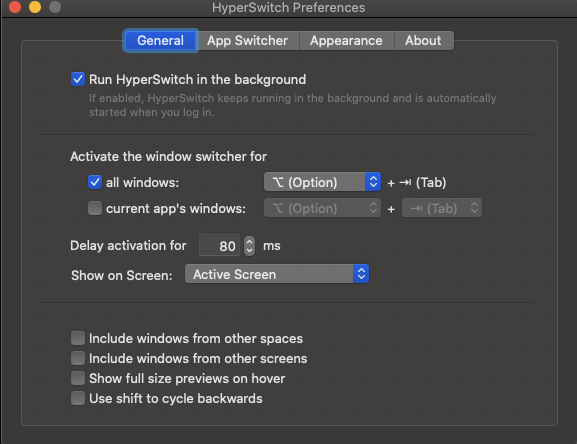Check Use shift to cycle backwards

(78, 398)
